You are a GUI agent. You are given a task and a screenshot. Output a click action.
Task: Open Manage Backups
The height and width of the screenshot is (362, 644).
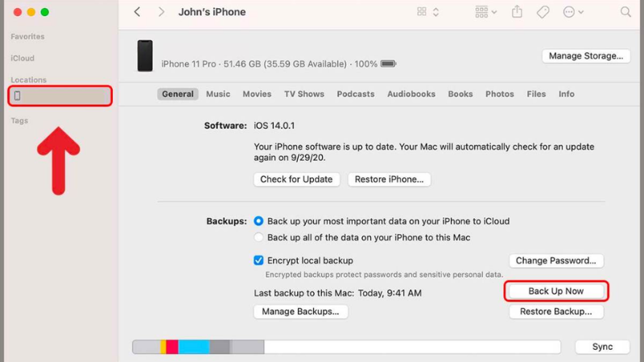pyautogui.click(x=300, y=311)
